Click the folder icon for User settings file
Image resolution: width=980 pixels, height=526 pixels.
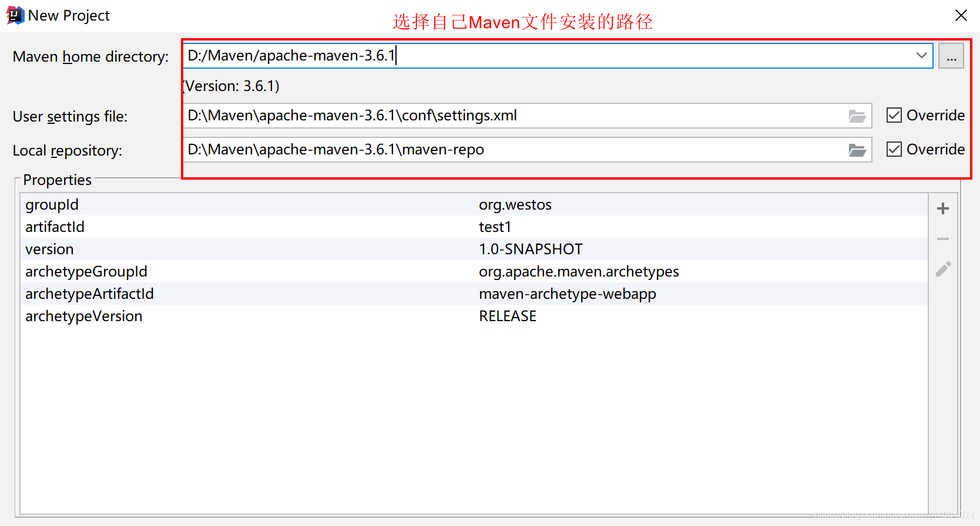857,116
